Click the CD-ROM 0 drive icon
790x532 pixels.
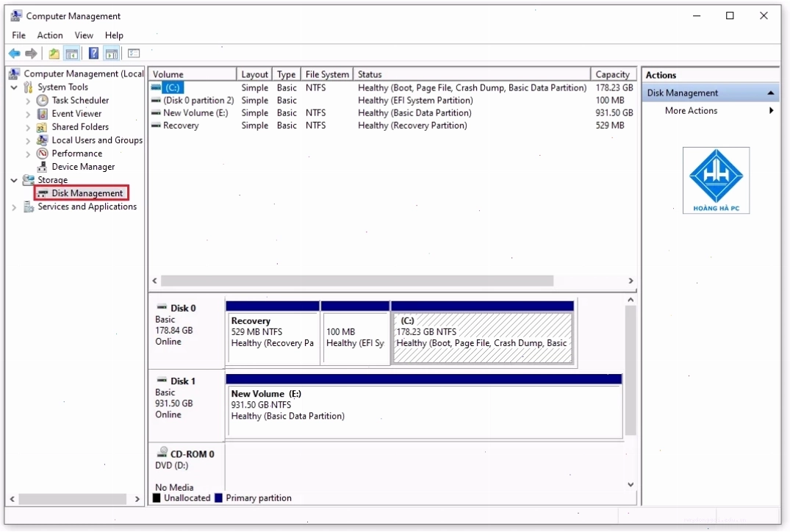(x=162, y=453)
